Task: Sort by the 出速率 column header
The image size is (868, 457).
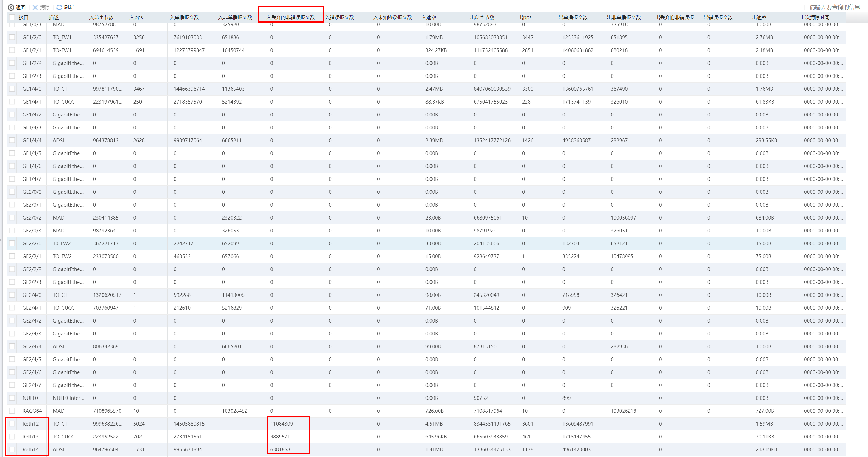Action: 759,17
